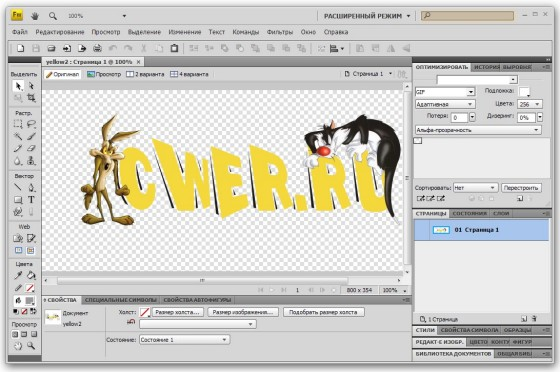The height and width of the screenshot is (372, 560).
Task: Open the Файл menu
Action: [20, 32]
